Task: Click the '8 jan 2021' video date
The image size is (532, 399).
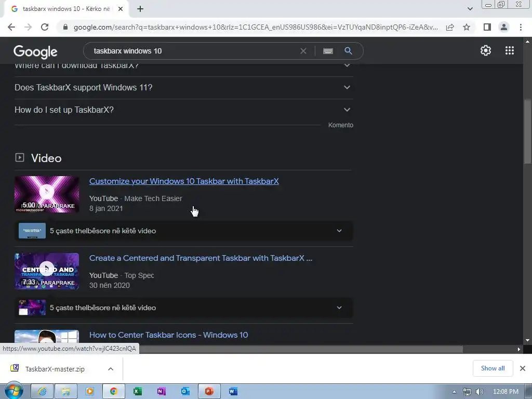Action: tap(106, 208)
